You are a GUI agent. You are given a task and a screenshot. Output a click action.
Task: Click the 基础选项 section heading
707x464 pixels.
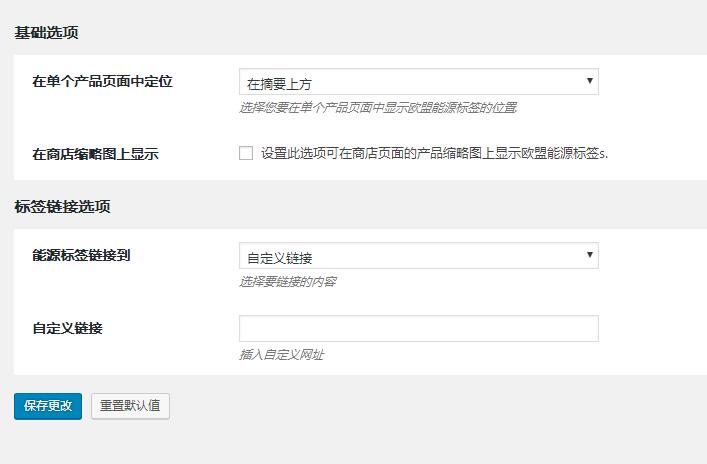46,32
